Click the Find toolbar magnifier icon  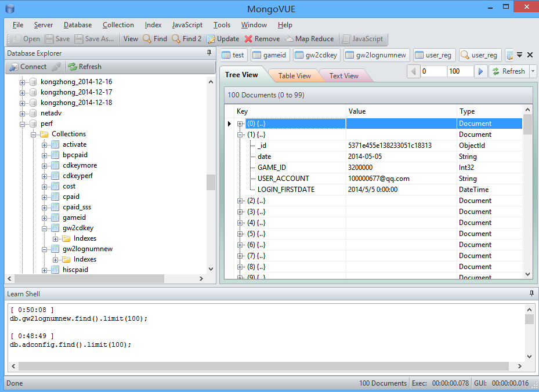(147, 39)
